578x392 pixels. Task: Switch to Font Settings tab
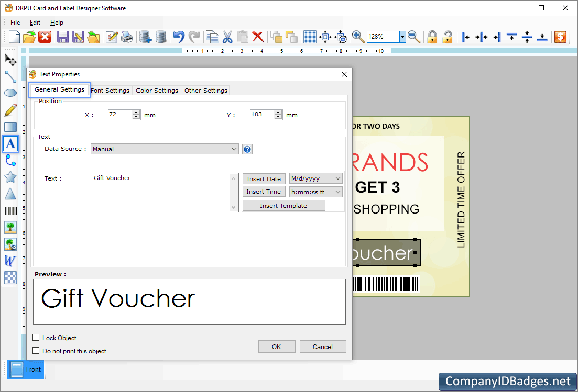pyautogui.click(x=110, y=91)
